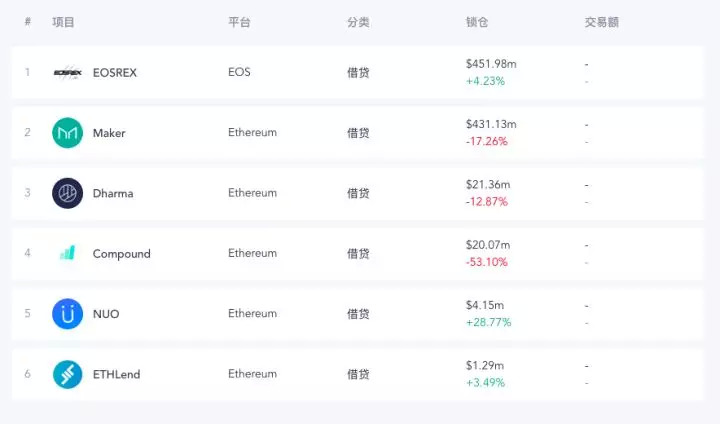The height and width of the screenshot is (424, 720).
Task: Click the dark Dharma logo icon
Action: pyautogui.click(x=67, y=193)
